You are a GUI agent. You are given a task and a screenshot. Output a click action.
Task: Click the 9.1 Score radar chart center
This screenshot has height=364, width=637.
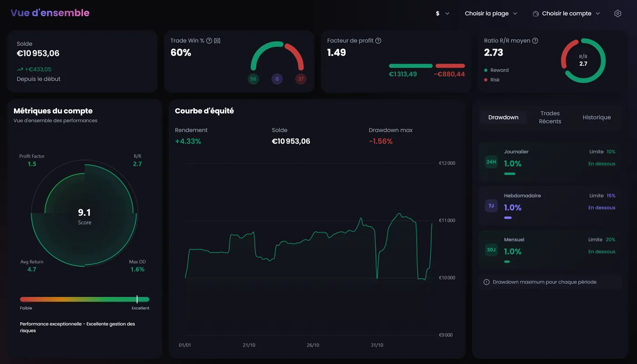click(85, 214)
